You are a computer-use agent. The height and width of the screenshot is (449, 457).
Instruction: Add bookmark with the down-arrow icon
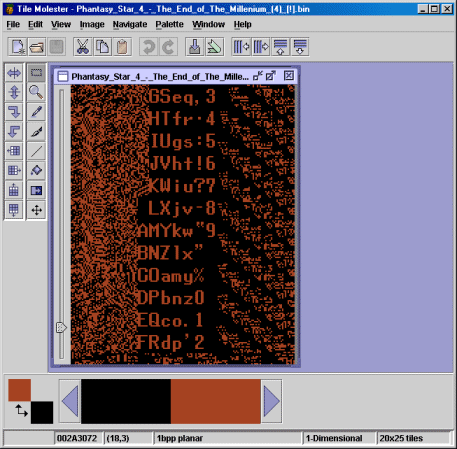(x=195, y=47)
